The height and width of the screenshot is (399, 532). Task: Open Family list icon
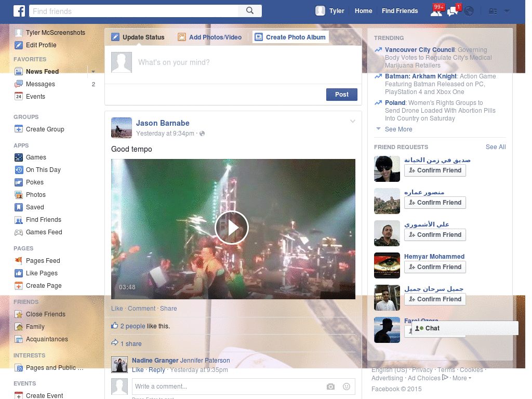tap(19, 327)
